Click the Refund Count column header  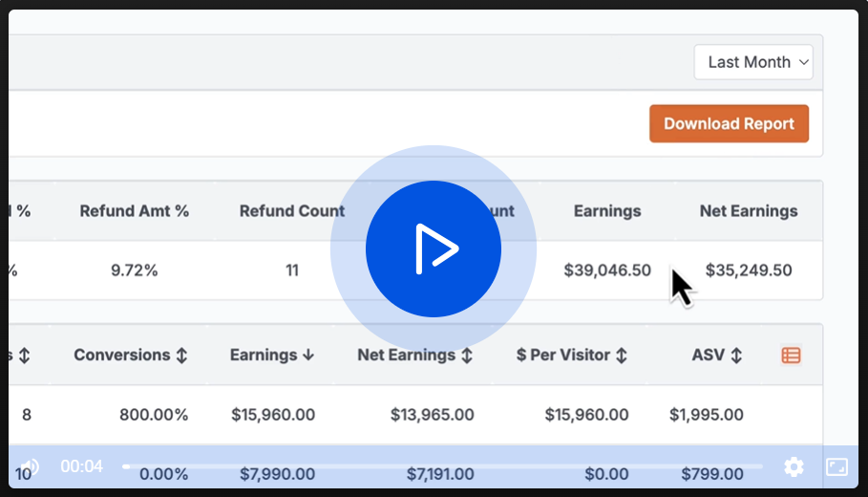[292, 211]
